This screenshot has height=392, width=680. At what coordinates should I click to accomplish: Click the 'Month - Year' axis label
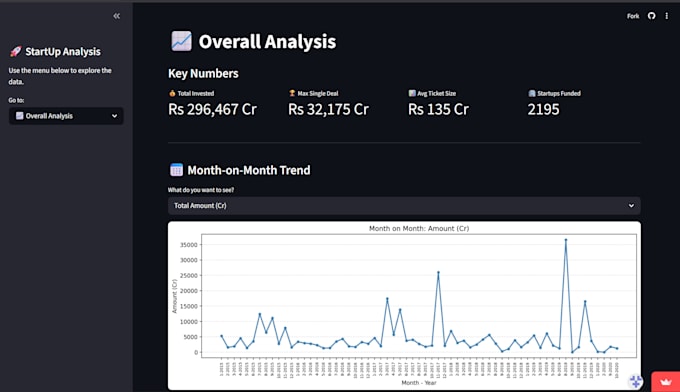[419, 382]
